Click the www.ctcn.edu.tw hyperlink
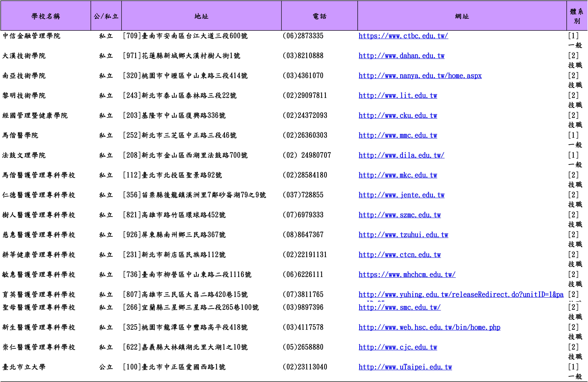This screenshot has width=588, height=382. tap(400, 255)
